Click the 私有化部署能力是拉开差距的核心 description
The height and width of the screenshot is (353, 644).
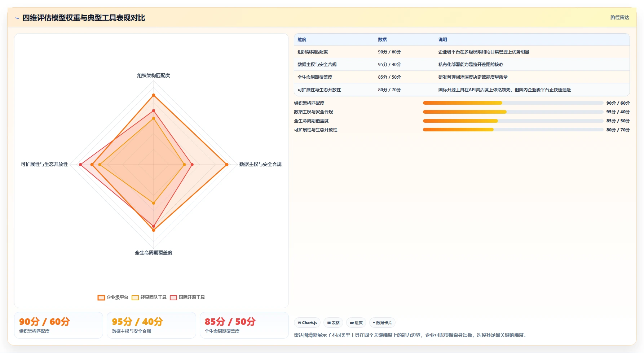[471, 65]
